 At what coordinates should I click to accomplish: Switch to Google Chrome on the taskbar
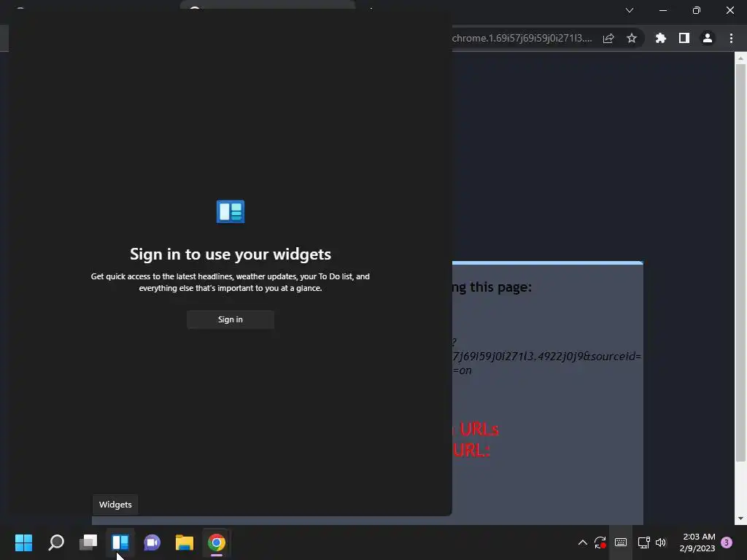[x=216, y=542]
